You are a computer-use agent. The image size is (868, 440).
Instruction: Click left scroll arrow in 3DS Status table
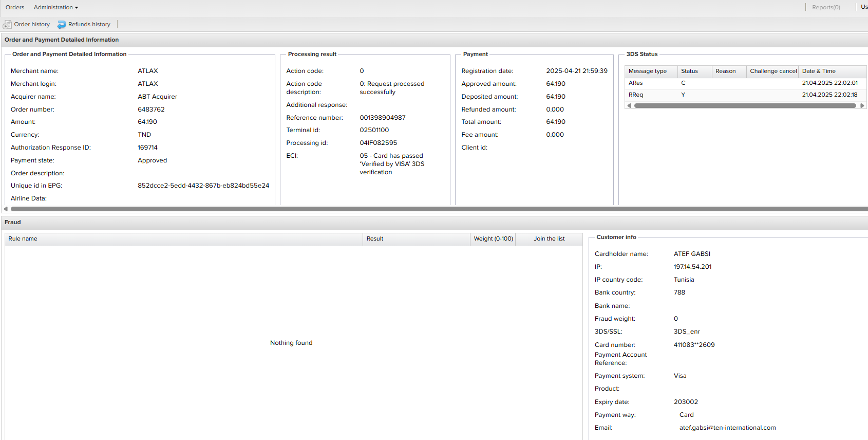[x=629, y=105]
